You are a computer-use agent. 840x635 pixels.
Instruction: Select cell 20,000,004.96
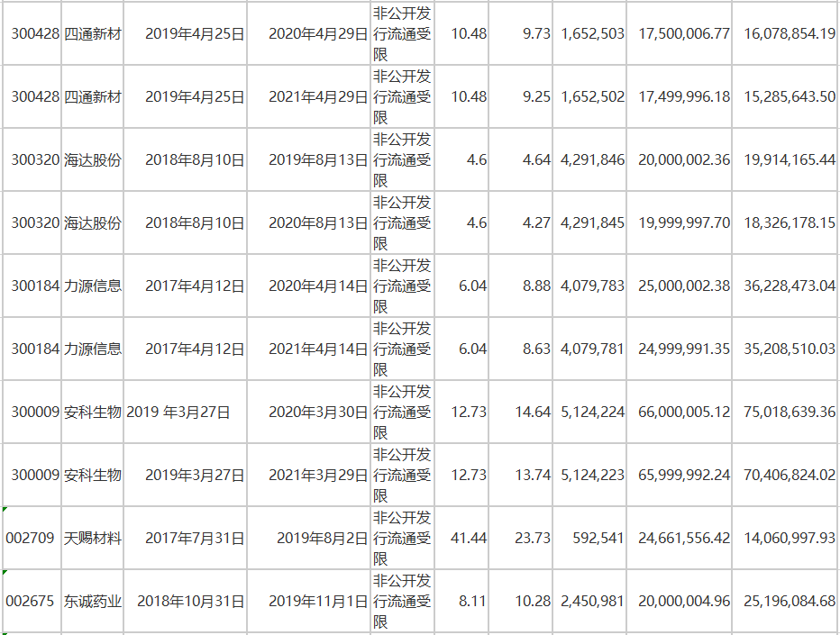click(x=680, y=601)
